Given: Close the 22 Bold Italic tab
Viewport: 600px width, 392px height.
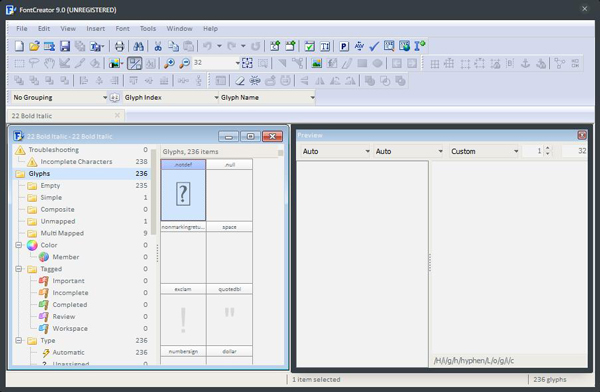Looking at the screenshot, I should pos(117,115).
